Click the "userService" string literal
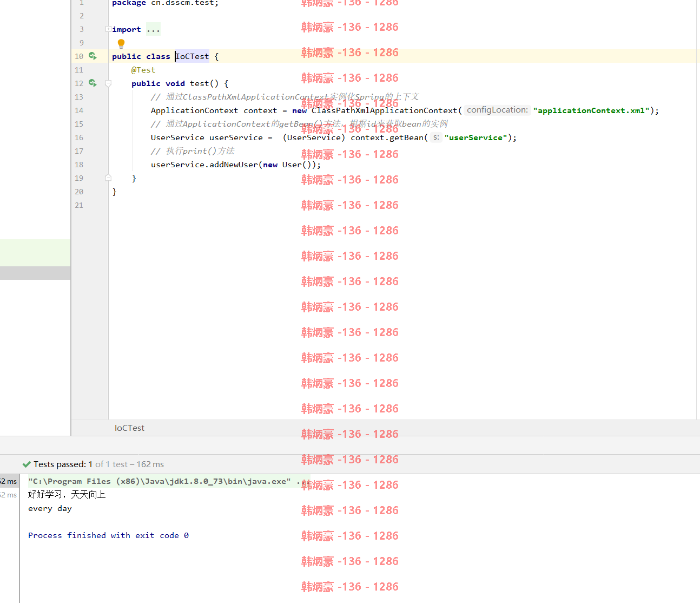 pos(476,137)
